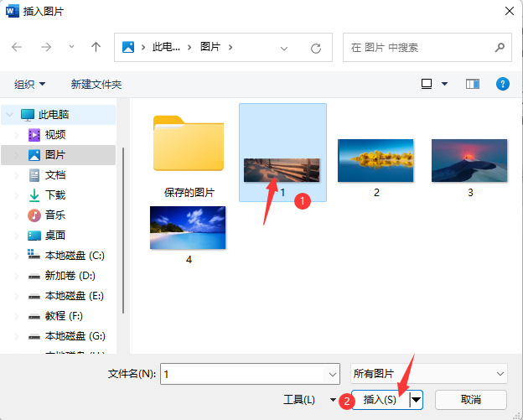Expand the 文档 tree node
This screenshot has width=523, height=420.
point(16,175)
